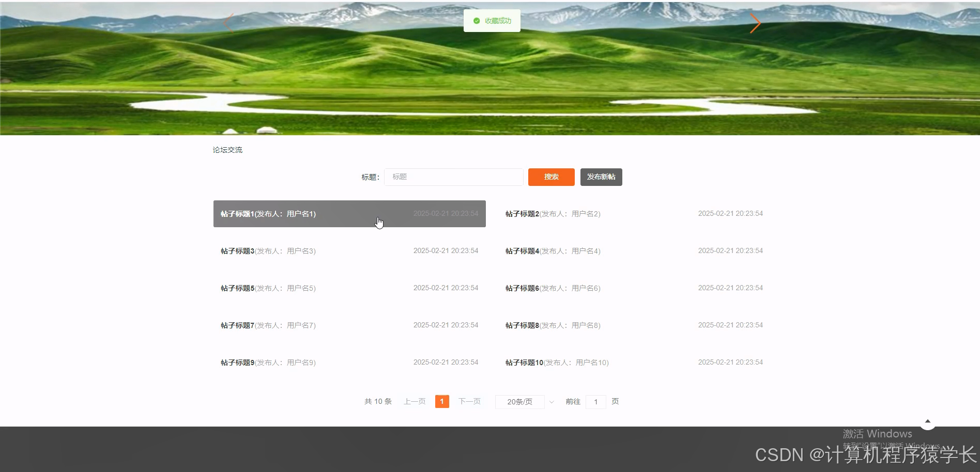Select page 1 in pagination
Screen dimensions: 980x472
[442, 401]
